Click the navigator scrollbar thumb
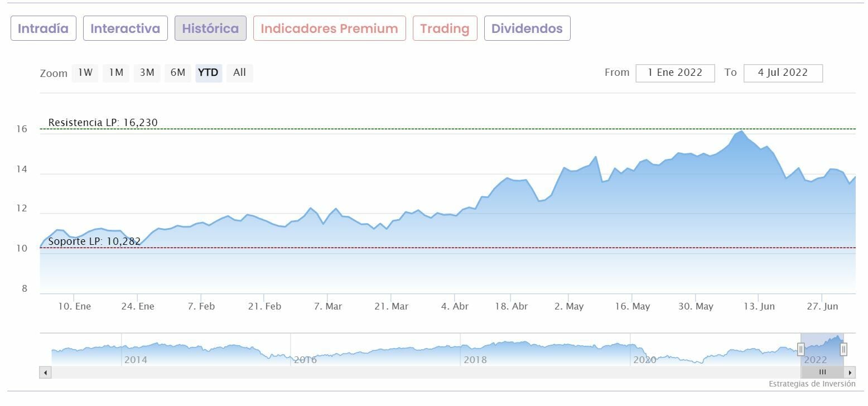 (822, 373)
